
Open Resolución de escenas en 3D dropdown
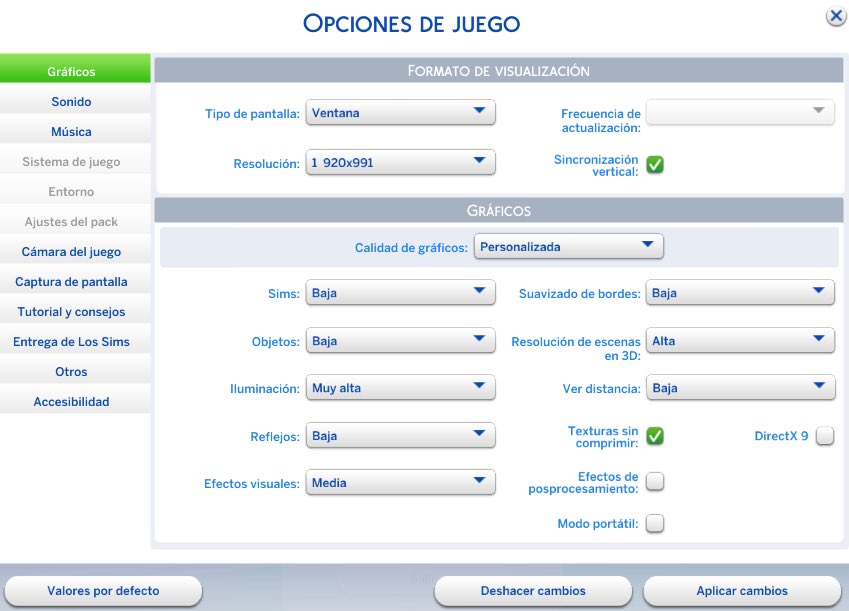pos(740,341)
